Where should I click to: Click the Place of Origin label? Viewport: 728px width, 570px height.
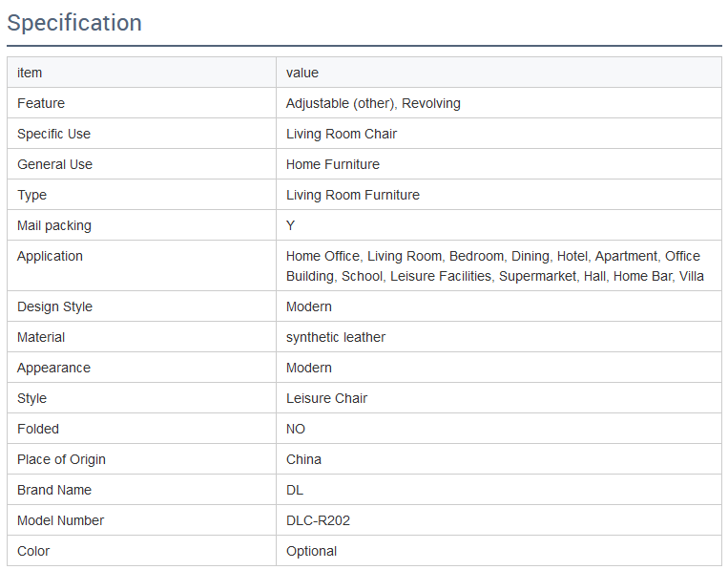pos(61,459)
